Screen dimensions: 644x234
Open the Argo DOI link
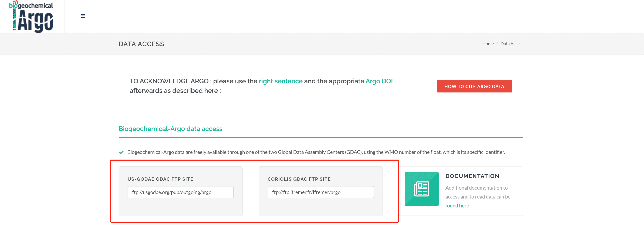(x=379, y=81)
